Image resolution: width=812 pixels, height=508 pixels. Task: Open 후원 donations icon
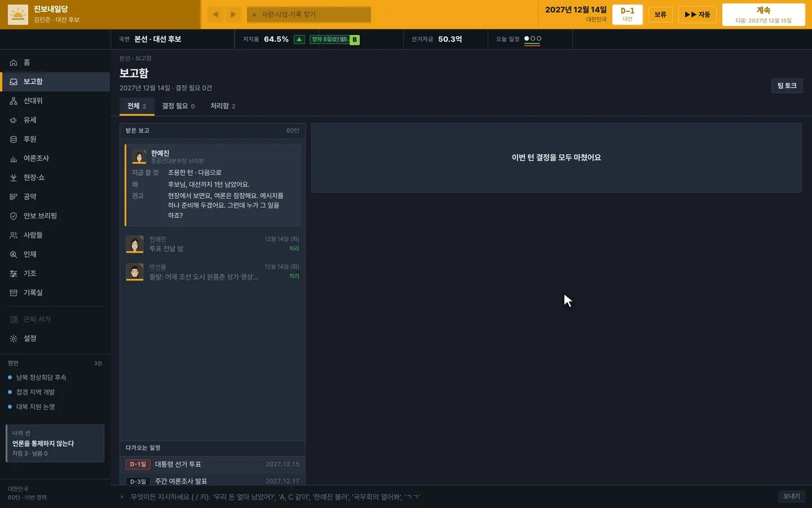point(14,139)
